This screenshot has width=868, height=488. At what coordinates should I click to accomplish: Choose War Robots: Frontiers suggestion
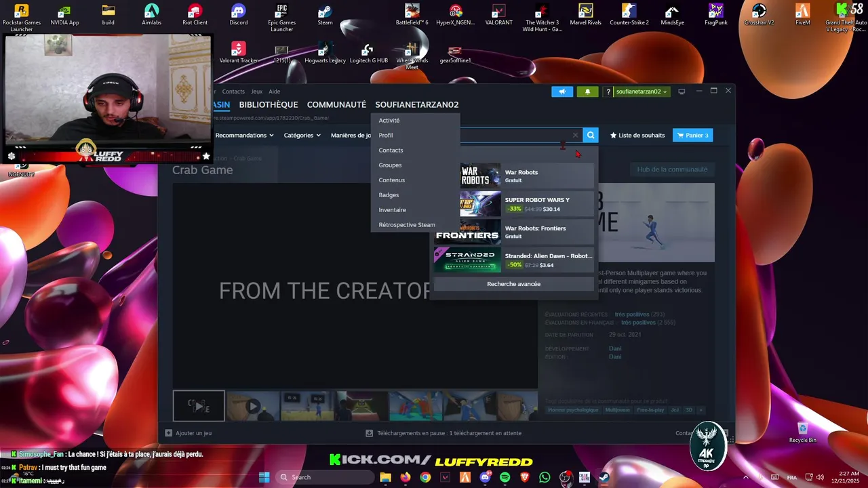[x=513, y=232]
